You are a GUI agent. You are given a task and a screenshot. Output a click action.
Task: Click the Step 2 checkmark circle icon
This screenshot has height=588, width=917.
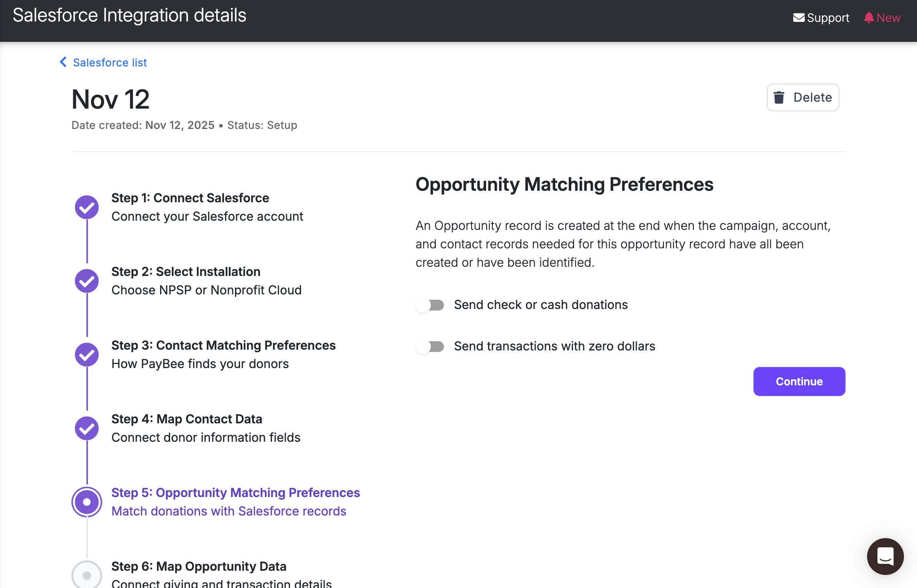click(x=87, y=281)
